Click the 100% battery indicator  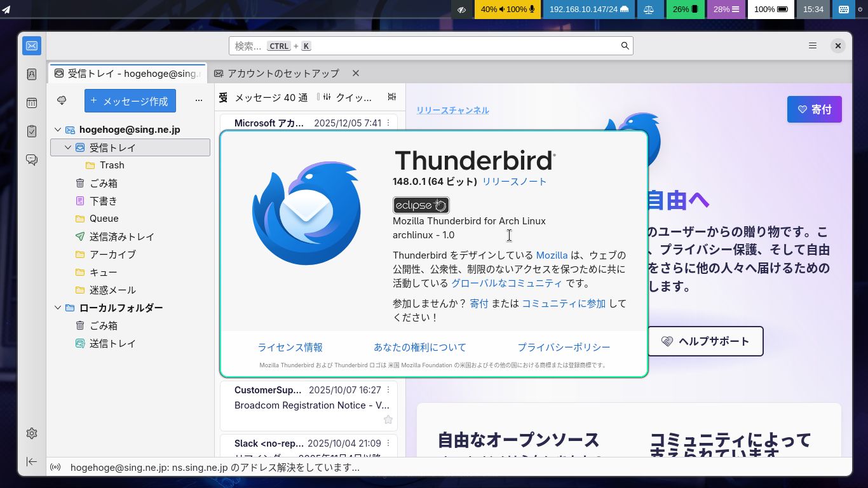[x=771, y=10]
